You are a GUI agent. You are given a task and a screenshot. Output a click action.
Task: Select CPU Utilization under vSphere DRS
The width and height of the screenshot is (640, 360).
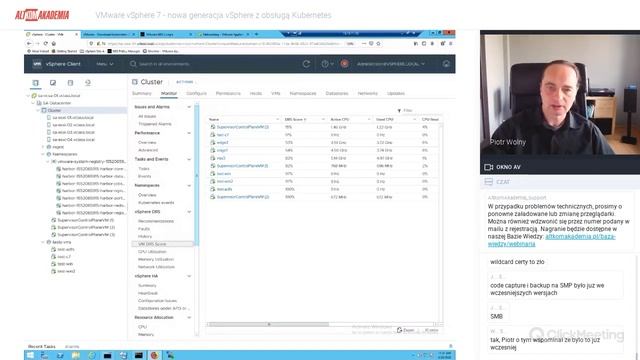pyautogui.click(x=152, y=252)
